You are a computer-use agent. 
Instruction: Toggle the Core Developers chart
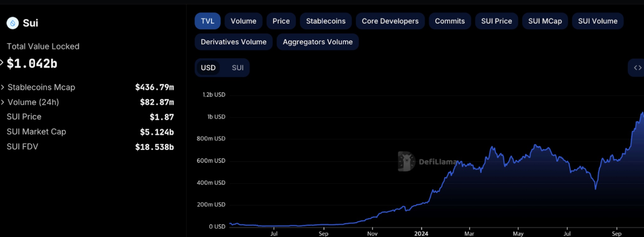pyautogui.click(x=390, y=21)
